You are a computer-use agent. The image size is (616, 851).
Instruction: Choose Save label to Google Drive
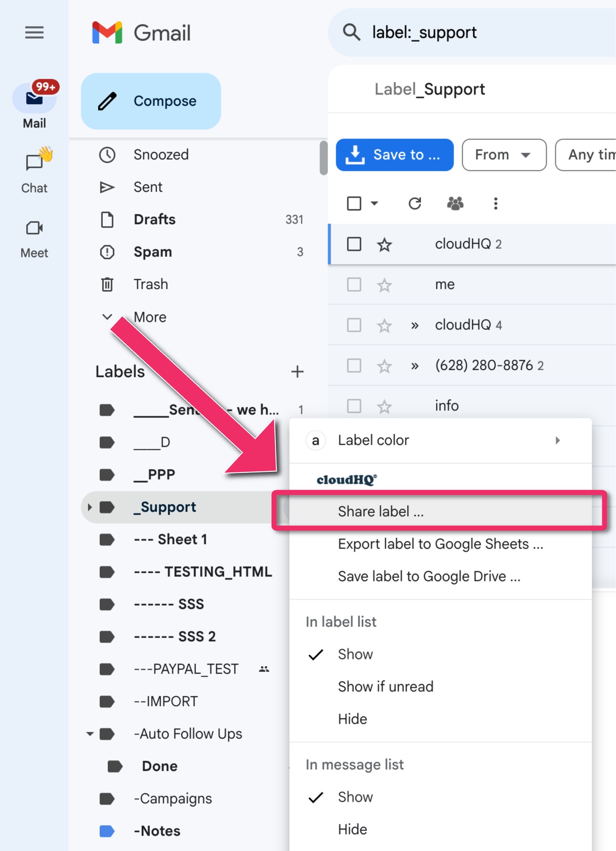(440, 577)
